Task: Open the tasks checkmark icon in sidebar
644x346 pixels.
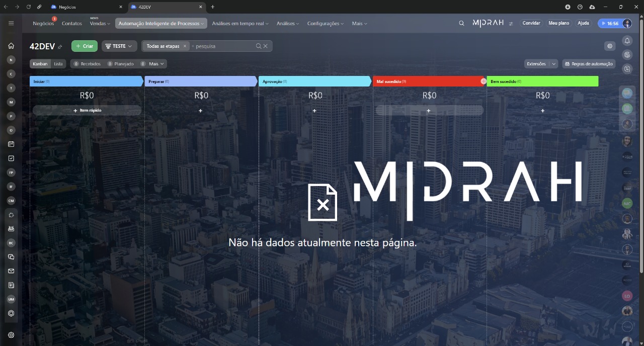Action: 11,158
